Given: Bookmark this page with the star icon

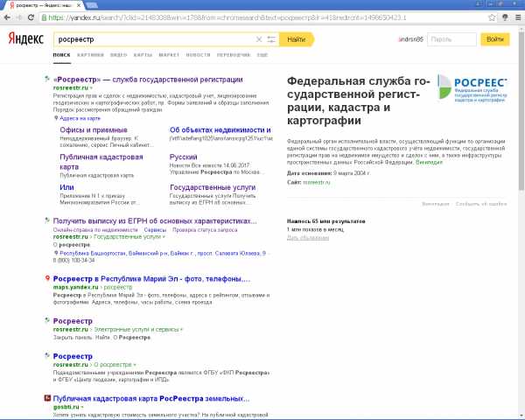Looking at the screenshot, I should click(x=492, y=17).
